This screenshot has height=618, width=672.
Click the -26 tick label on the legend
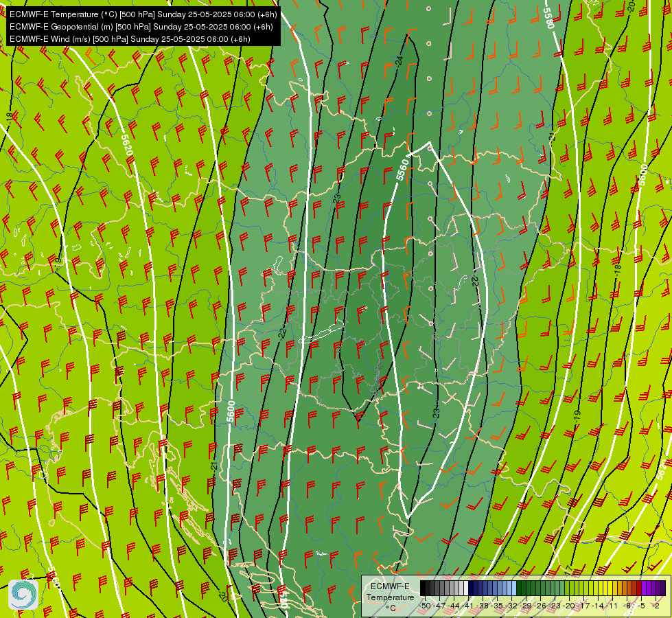click(540, 606)
